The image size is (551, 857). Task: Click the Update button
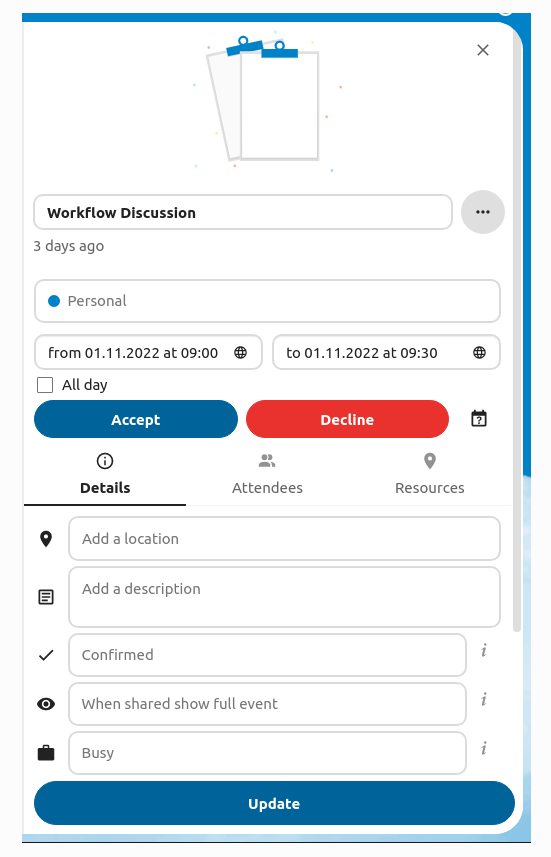click(274, 803)
